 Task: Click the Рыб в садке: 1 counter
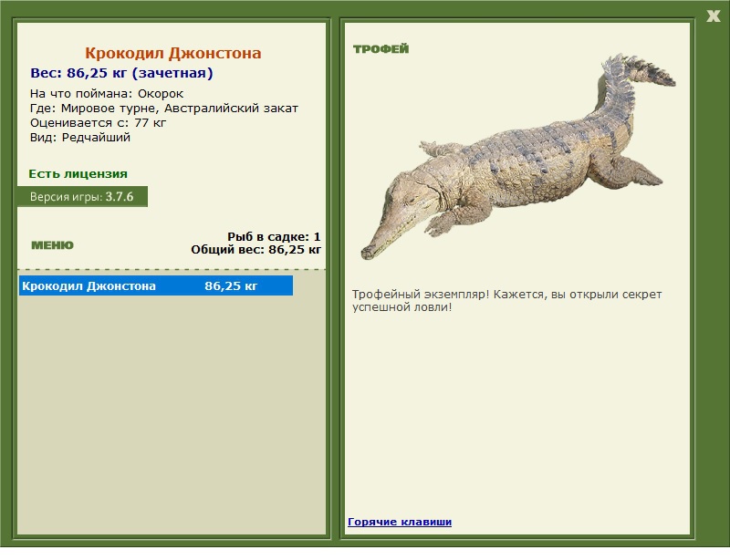(x=274, y=236)
